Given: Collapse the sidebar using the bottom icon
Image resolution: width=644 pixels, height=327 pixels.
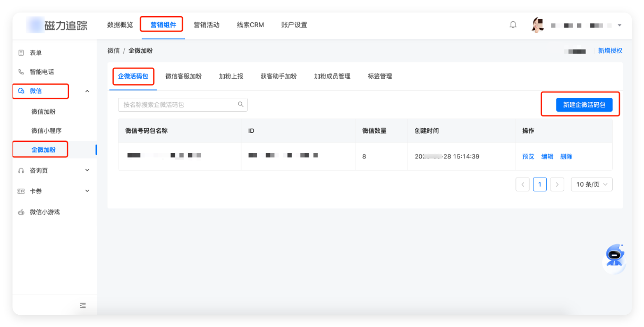Looking at the screenshot, I should (83, 305).
